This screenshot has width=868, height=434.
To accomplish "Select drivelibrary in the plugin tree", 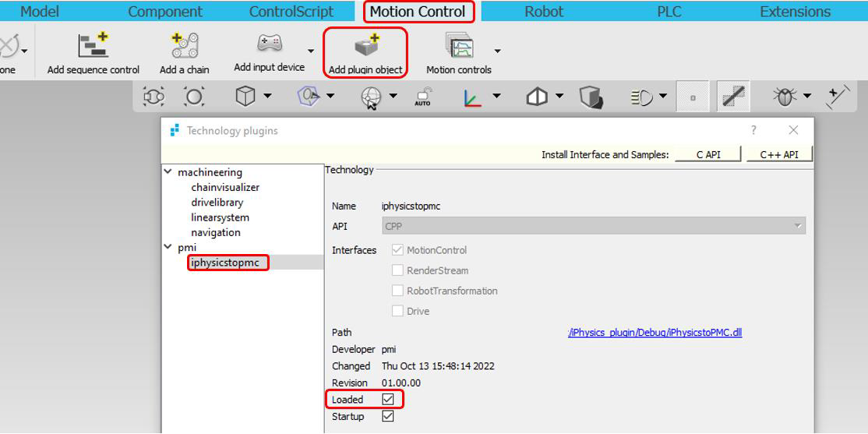I will (x=217, y=203).
